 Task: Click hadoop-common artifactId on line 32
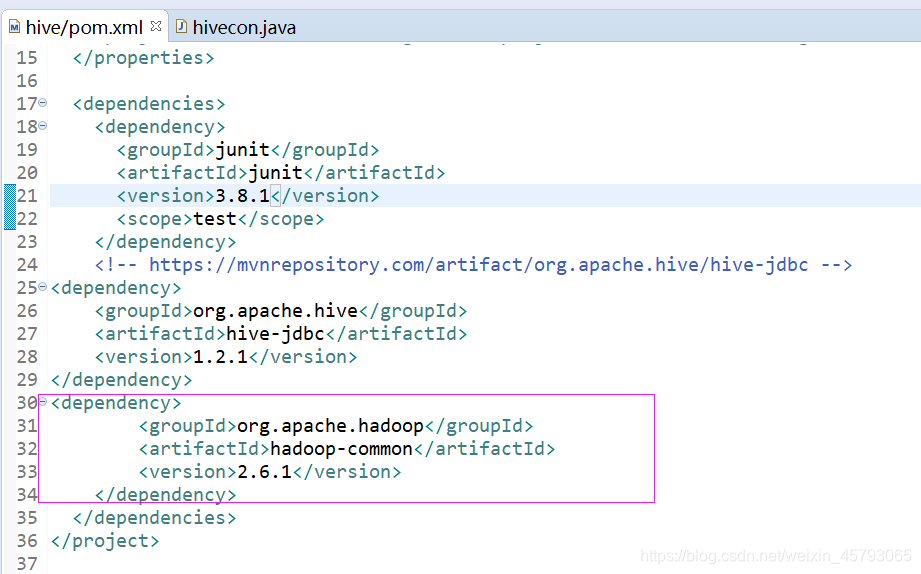341,448
